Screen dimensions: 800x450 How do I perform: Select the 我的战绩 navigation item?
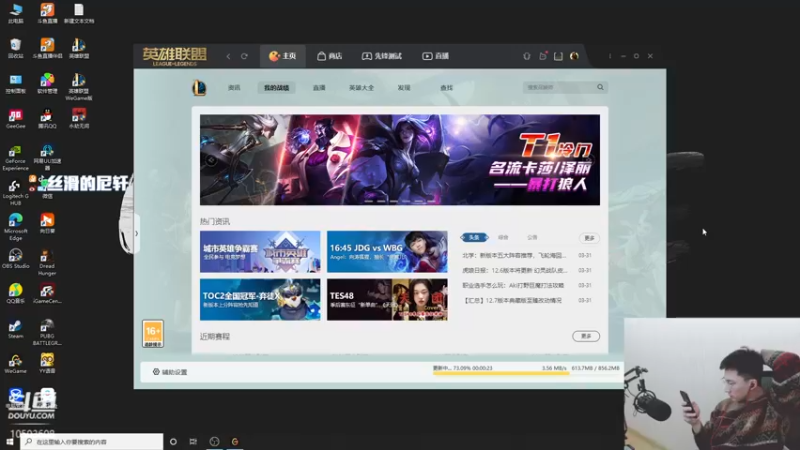point(277,88)
